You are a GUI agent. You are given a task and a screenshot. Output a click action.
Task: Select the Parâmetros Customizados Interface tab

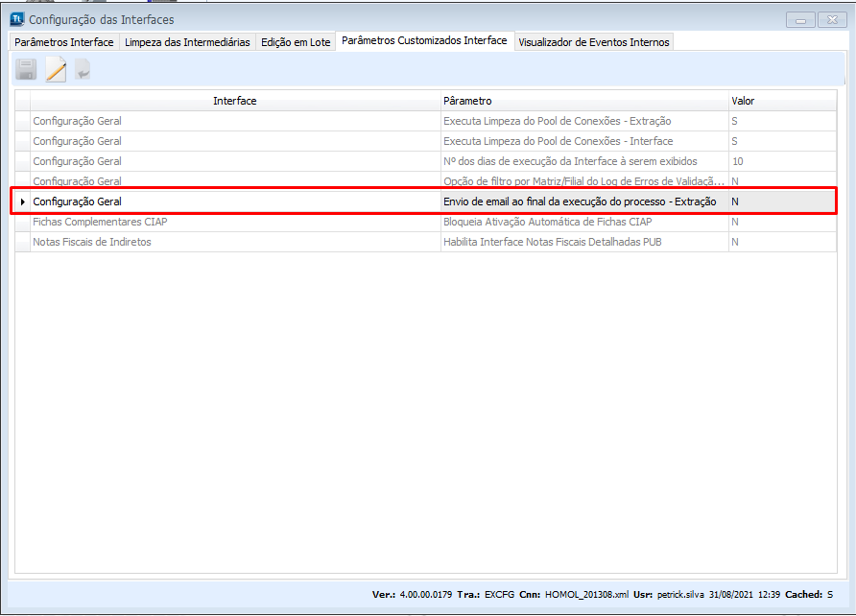(x=424, y=41)
